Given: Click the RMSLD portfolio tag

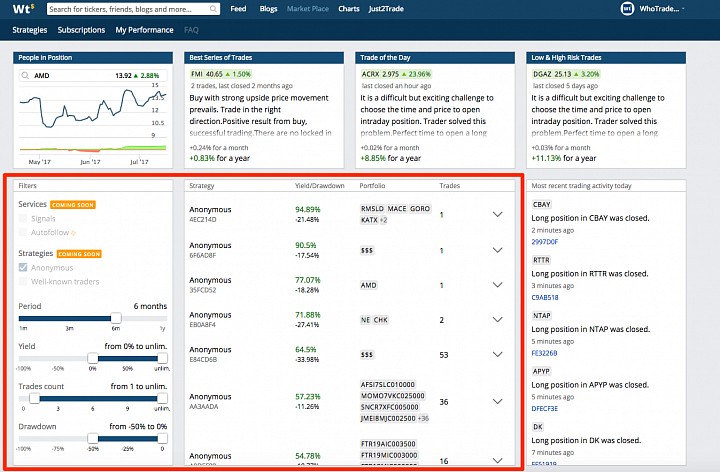Looking at the screenshot, I should coord(372,209).
